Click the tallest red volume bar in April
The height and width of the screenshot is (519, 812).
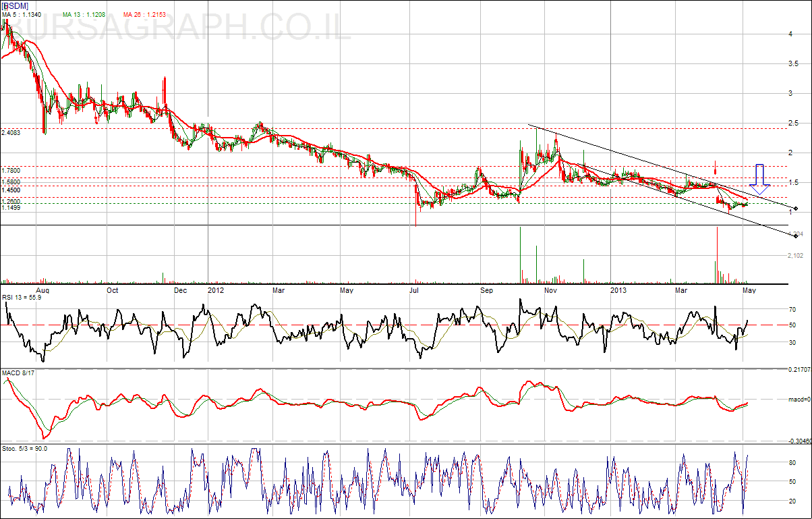[x=717, y=255]
